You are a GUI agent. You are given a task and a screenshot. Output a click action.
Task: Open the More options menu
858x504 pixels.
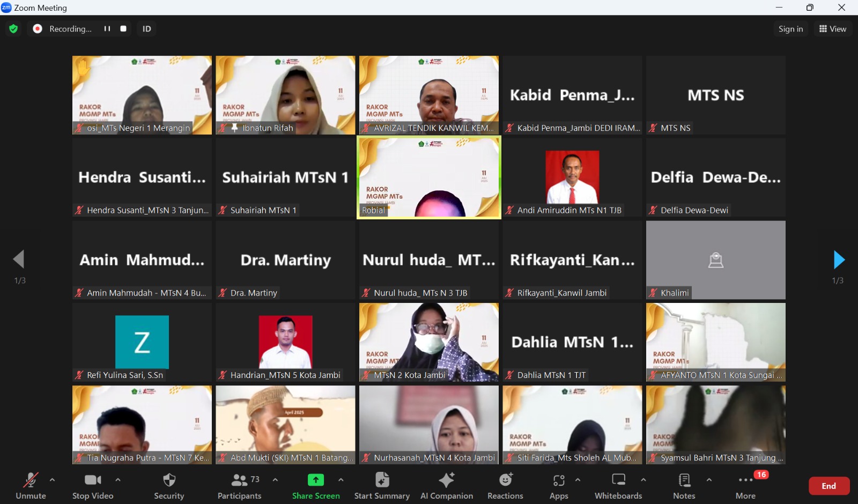click(x=745, y=486)
